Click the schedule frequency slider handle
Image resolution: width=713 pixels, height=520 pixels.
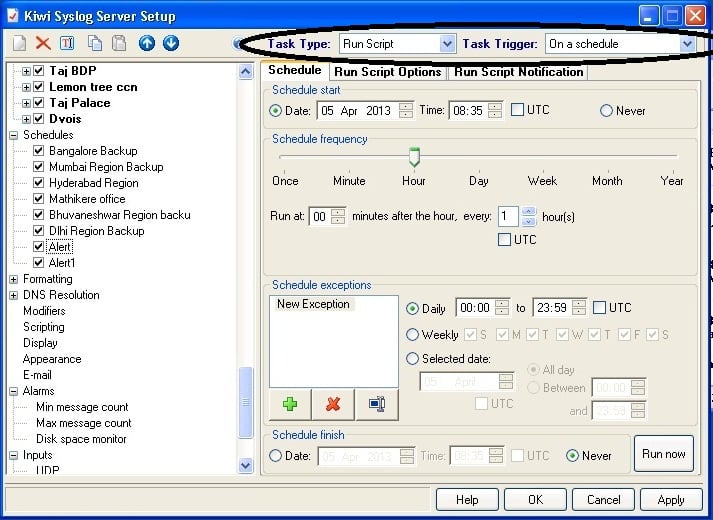click(x=414, y=157)
